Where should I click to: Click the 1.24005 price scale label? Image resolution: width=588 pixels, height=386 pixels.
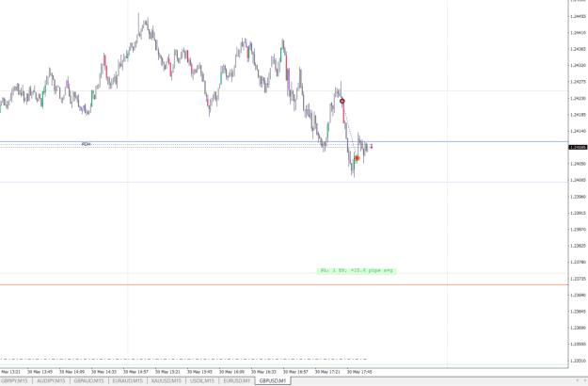pyautogui.click(x=578, y=180)
